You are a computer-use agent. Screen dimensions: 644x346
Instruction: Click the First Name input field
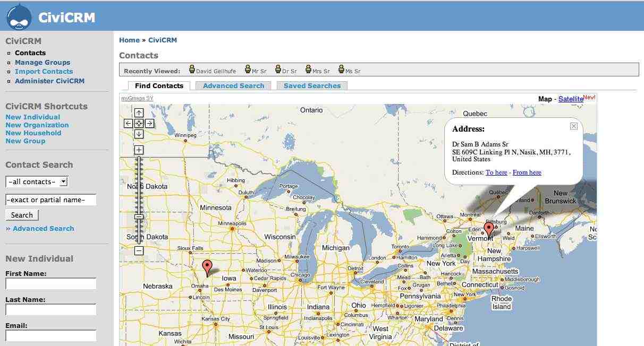51,284
